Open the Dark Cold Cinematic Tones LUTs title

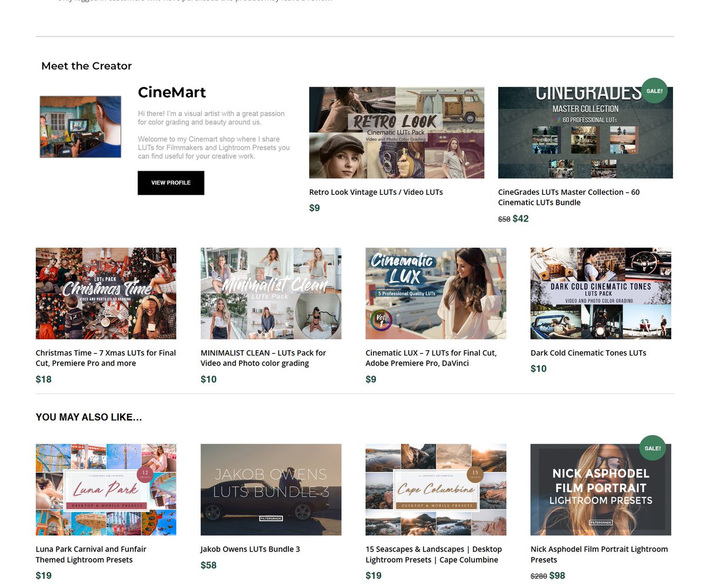(588, 353)
